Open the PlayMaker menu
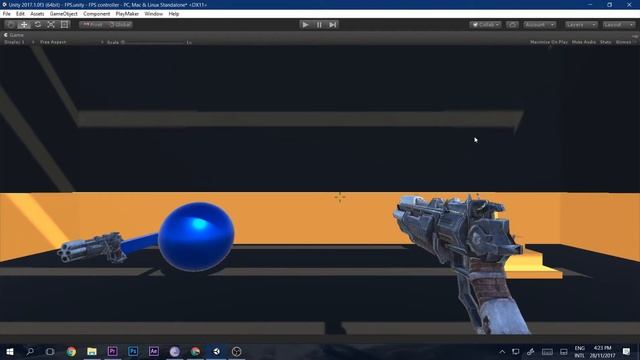This screenshot has width=640, height=360. tap(127, 14)
